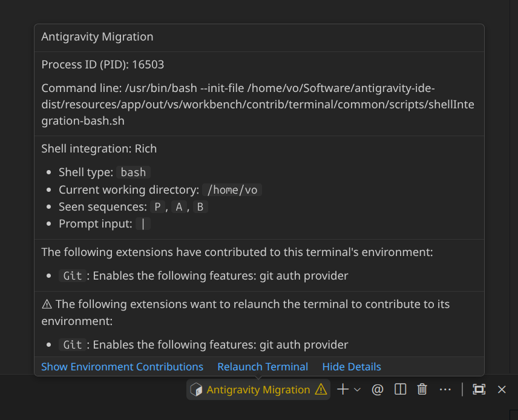The image size is (518, 420).
Task: Maximize the panel size
Action: click(479, 389)
